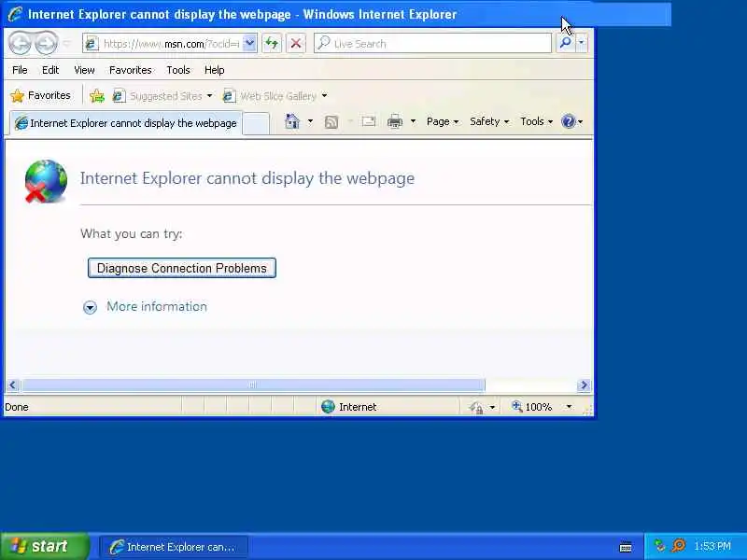Click the Read Mail envelope icon
747x560 pixels.
[368, 122]
